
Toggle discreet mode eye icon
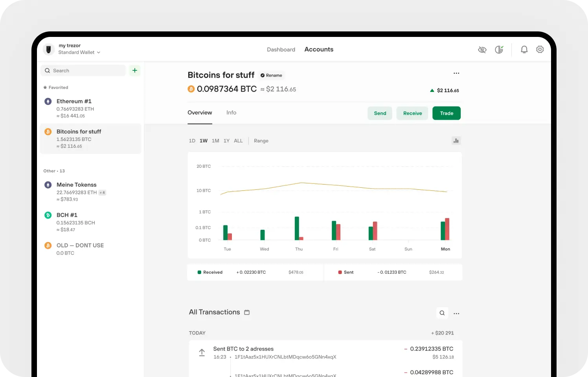click(x=482, y=49)
